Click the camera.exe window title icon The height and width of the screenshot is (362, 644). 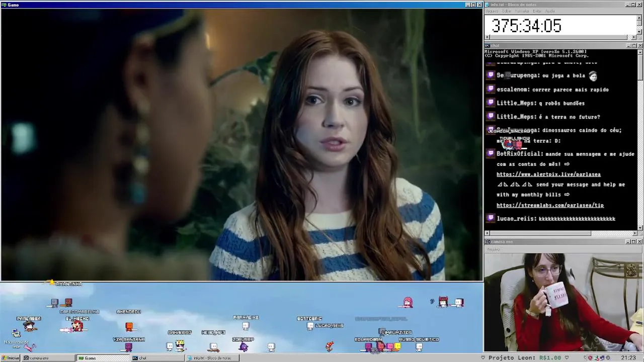click(488, 242)
